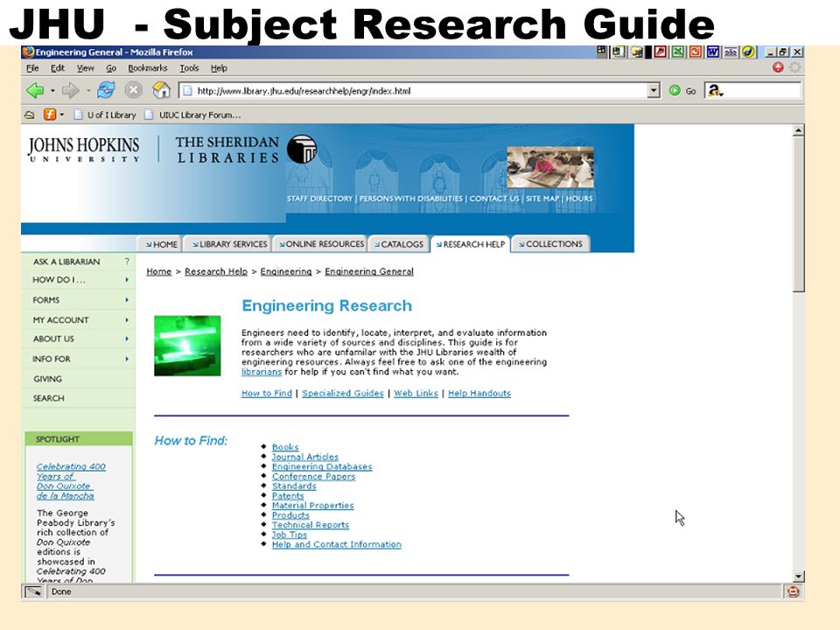Viewport: 840px width, 630px height.
Task: Launch Word from the blue W icon
Action: coord(713,52)
